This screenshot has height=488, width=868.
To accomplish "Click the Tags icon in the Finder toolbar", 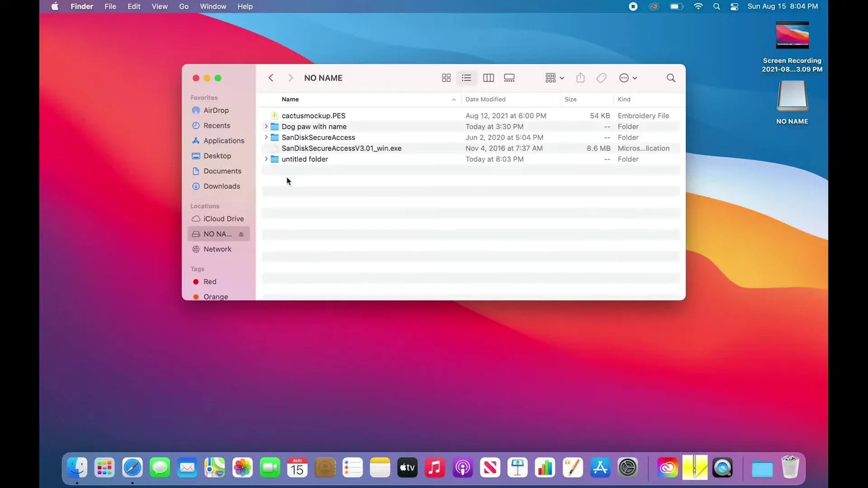I will tap(601, 78).
